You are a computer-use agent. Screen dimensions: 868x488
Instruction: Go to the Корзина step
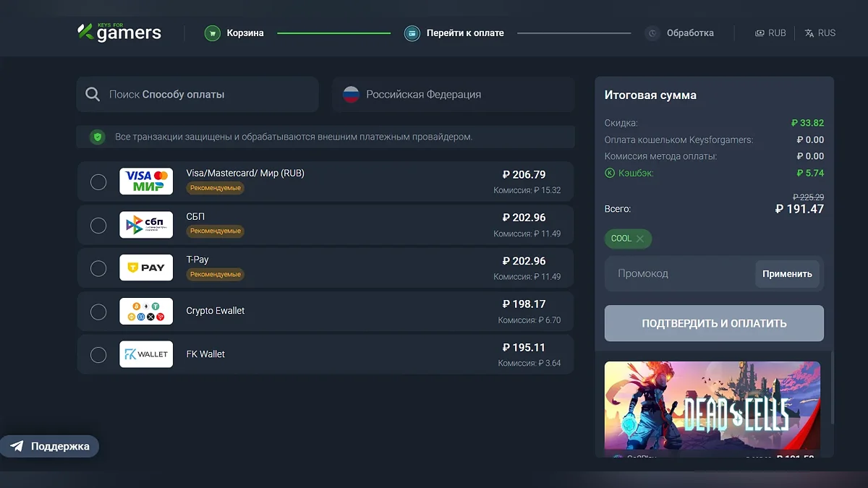(234, 33)
